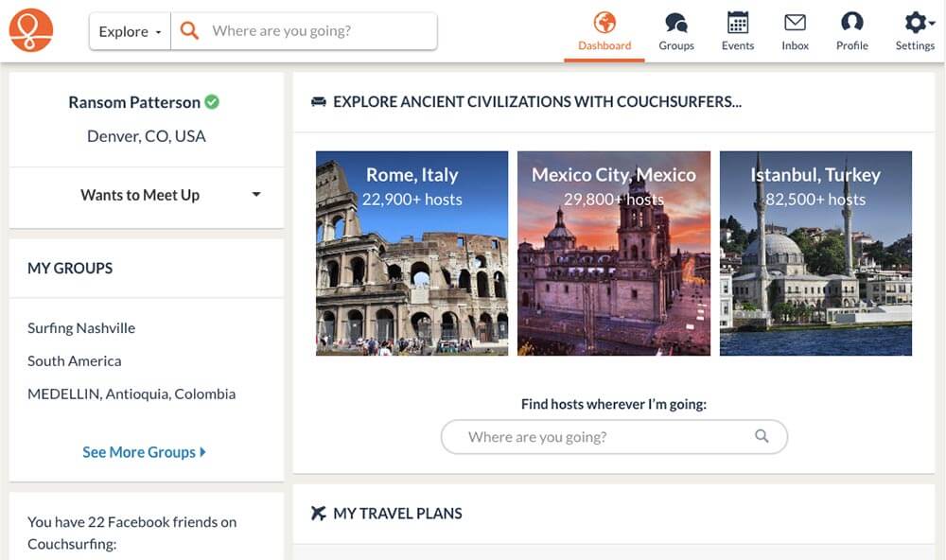Open the Inbox envelope icon
The image size is (946, 560).
click(x=795, y=23)
